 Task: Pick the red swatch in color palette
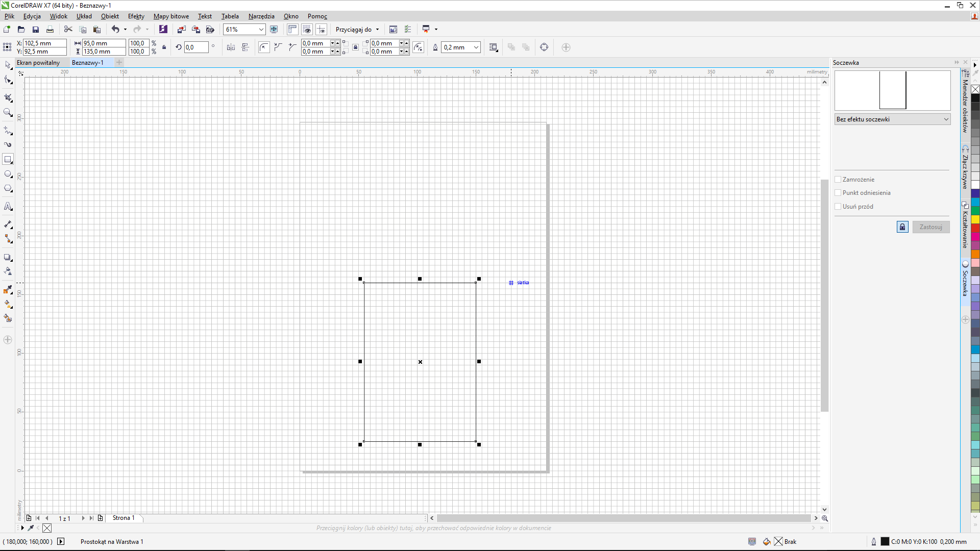[x=975, y=228]
